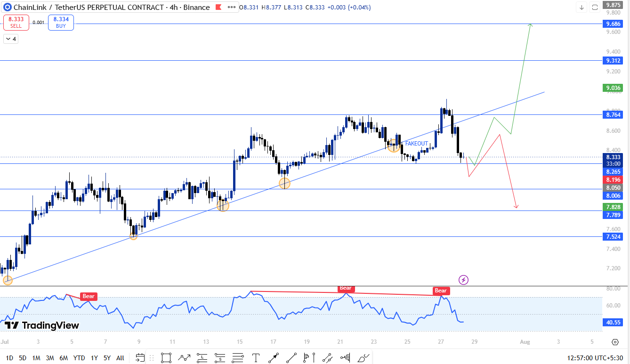
Task: Select the Trend line tool
Action: pyautogui.click(x=291, y=358)
